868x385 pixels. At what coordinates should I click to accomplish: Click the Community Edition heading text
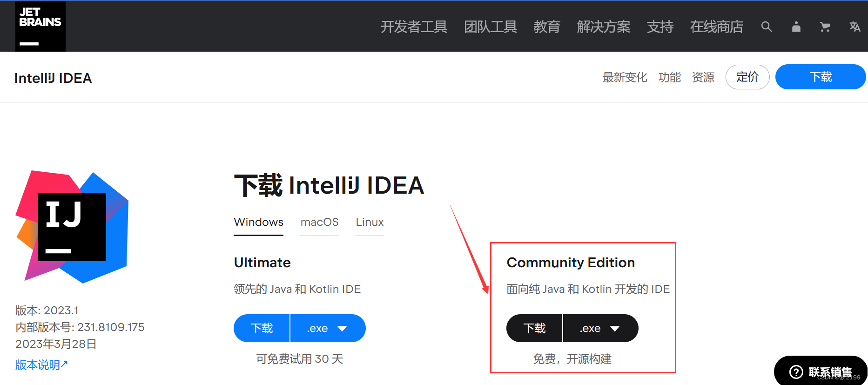(x=571, y=263)
